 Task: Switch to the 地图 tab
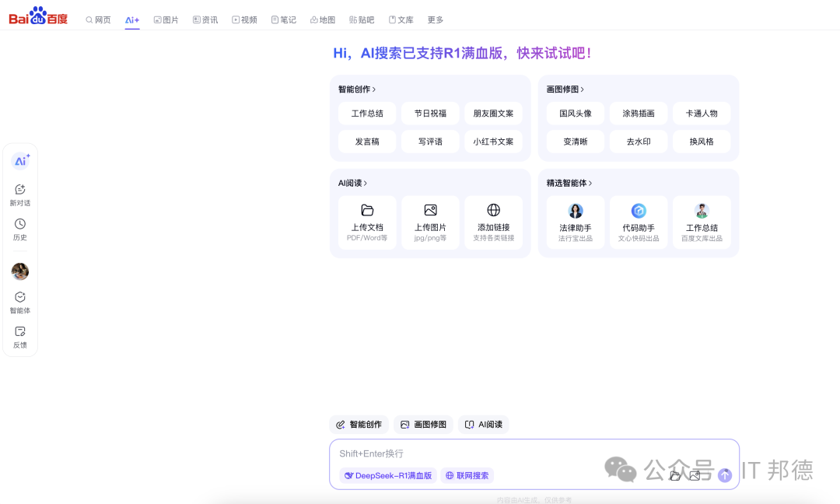pyautogui.click(x=323, y=19)
